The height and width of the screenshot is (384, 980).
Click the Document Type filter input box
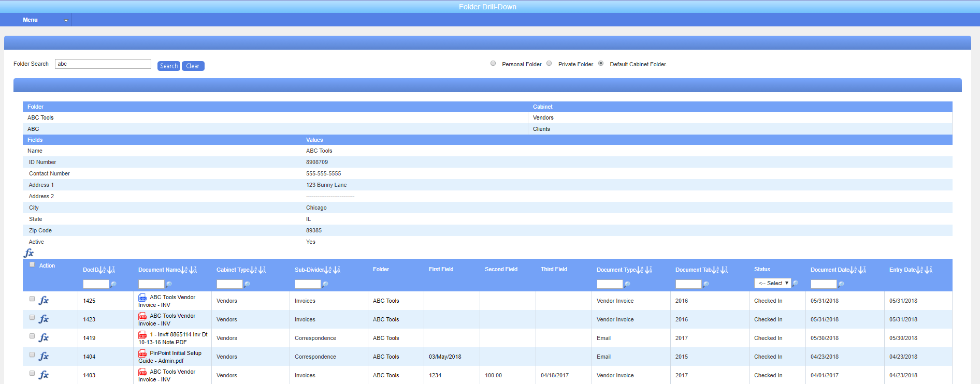click(610, 284)
